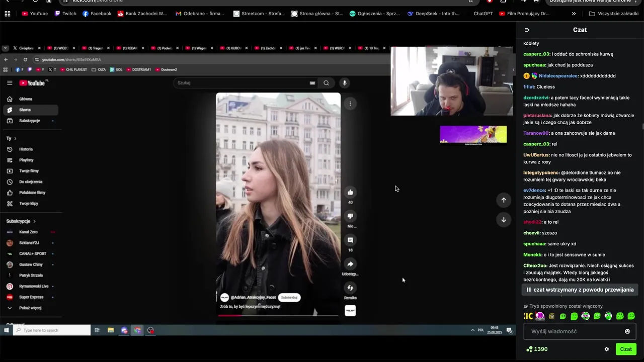Open @Adrian_Atrakcyjny_Facet channel link

253,298
